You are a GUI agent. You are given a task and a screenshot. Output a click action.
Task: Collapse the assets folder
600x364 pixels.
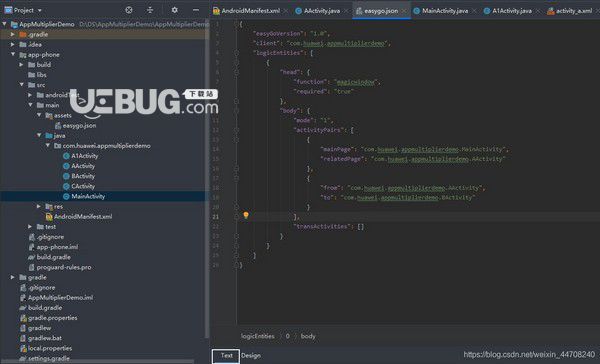click(39, 115)
